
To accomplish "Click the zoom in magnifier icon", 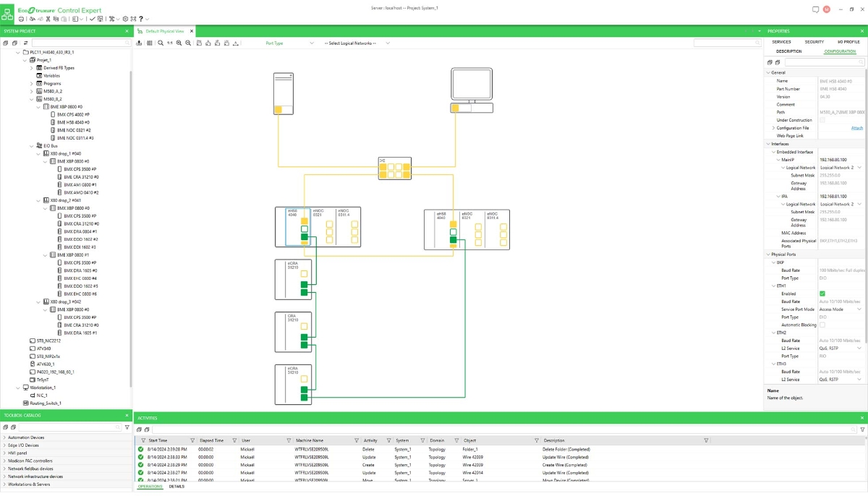I will tap(179, 43).
